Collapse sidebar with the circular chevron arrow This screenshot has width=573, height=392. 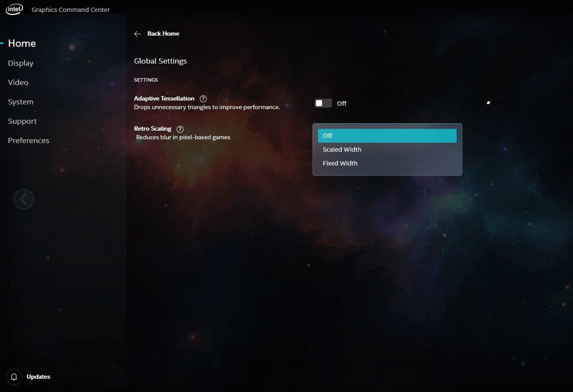click(x=24, y=199)
